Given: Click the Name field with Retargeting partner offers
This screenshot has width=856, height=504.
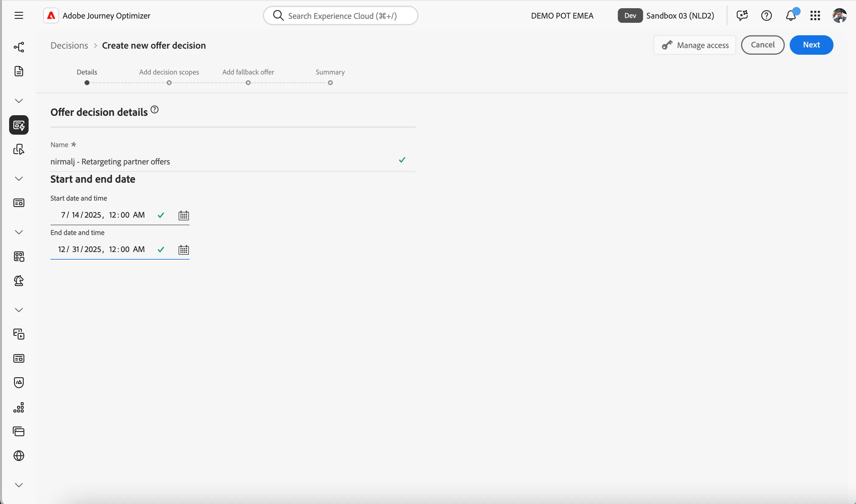Looking at the screenshot, I should pyautogui.click(x=233, y=162).
